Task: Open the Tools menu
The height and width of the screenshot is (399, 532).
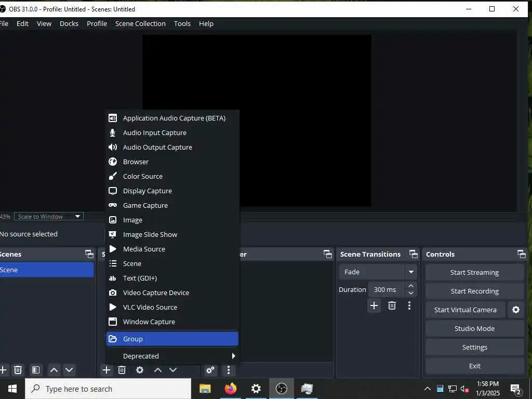Action: coord(182,24)
